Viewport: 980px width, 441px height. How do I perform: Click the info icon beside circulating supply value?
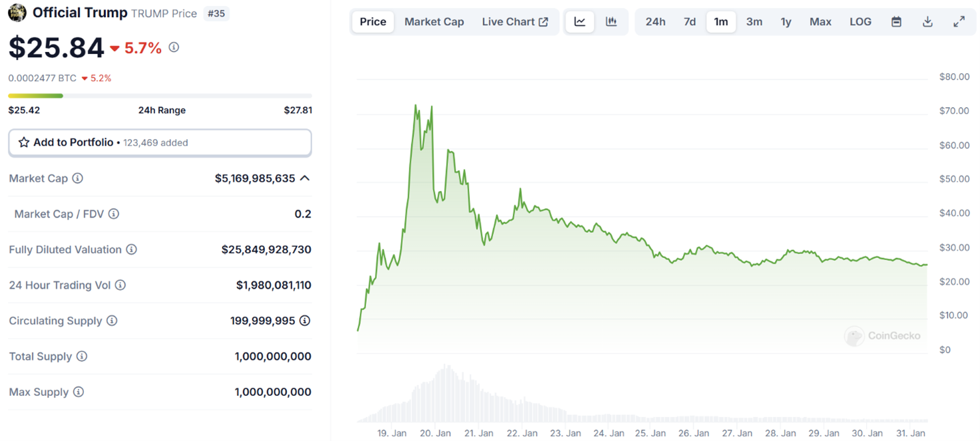click(305, 321)
